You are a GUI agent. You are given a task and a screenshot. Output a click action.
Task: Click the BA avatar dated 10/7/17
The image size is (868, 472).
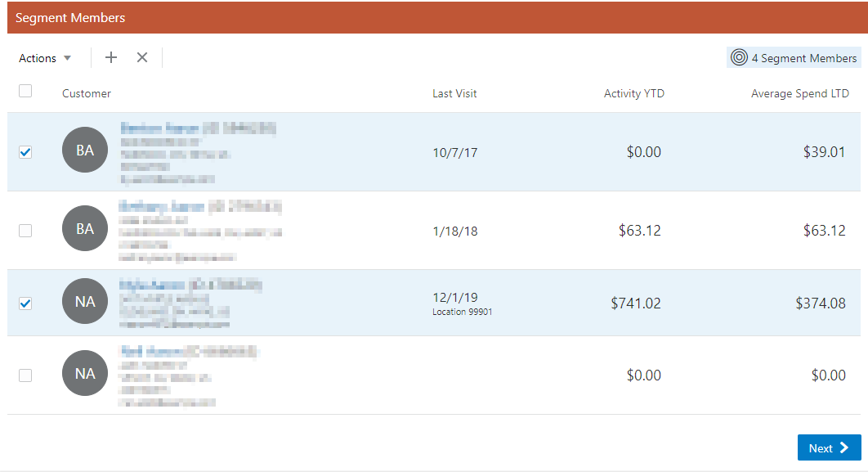(85, 150)
